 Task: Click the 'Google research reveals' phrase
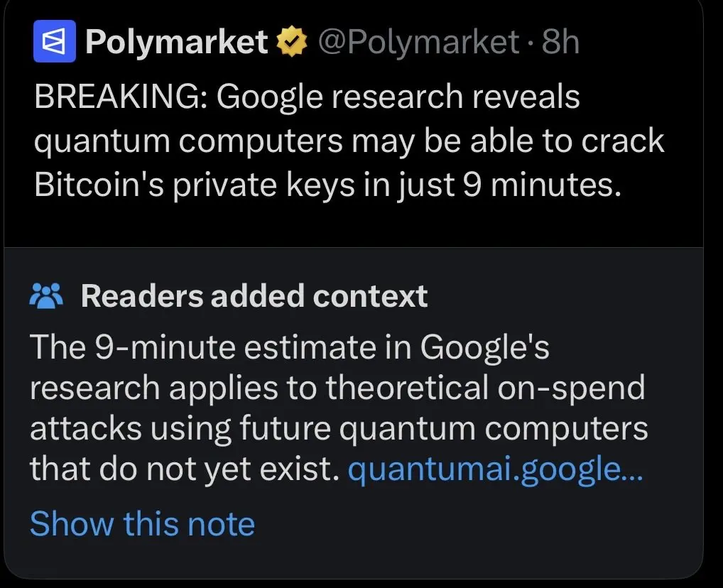398,98
